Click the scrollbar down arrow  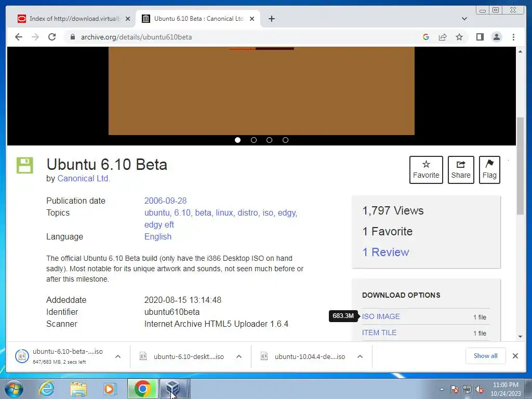(x=520, y=337)
